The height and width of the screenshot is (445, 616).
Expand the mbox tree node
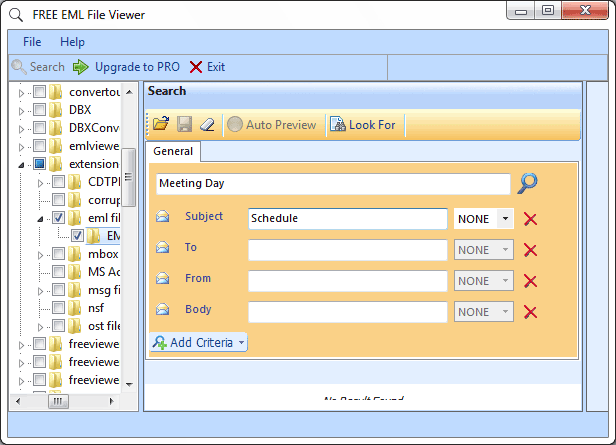click(x=40, y=255)
